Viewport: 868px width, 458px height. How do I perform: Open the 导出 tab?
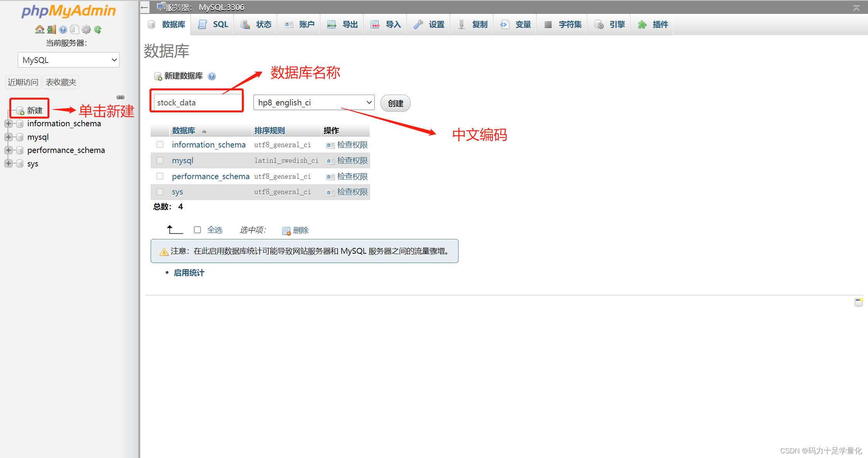[343, 25]
